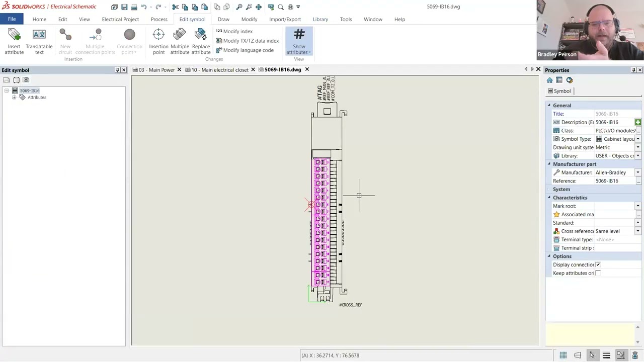Click the Properties panel list view icon
644x362 pixels.
coord(559,80)
